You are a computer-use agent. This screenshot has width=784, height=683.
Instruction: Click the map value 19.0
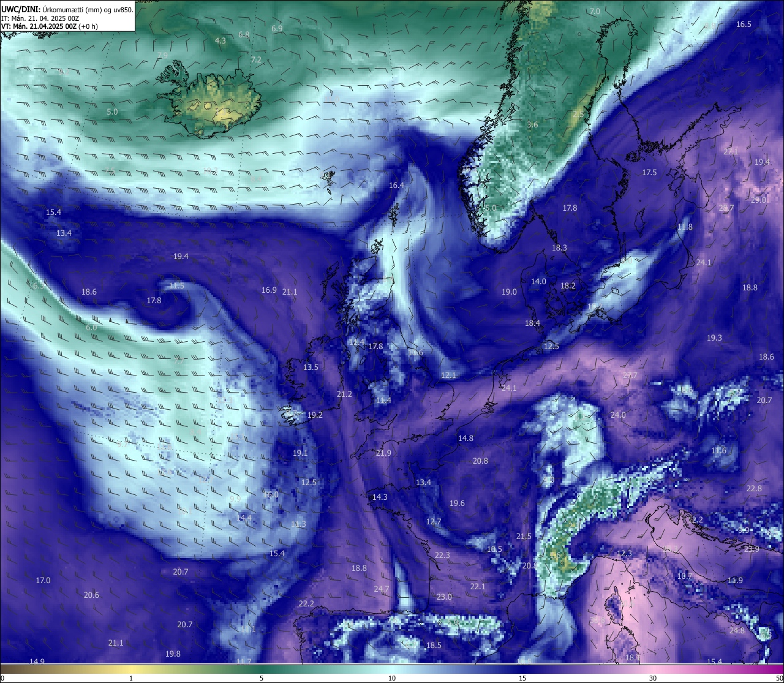pos(510,292)
